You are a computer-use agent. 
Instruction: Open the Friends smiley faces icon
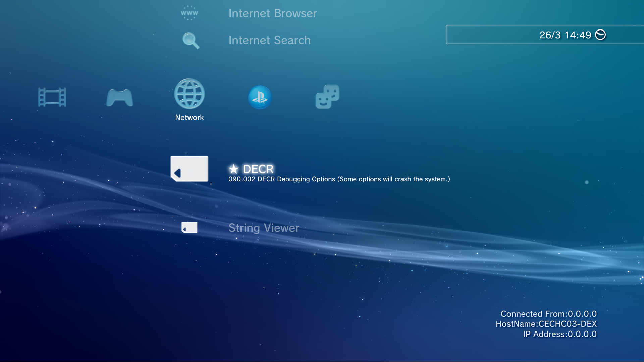327,97
